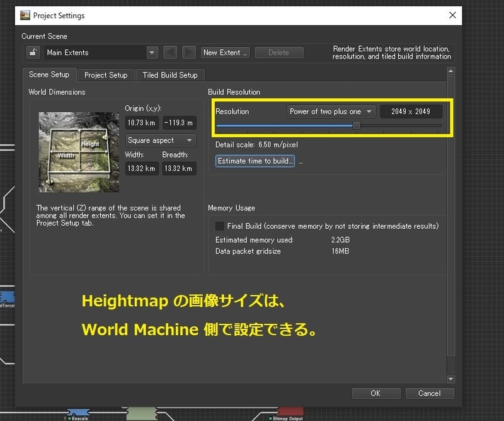The height and width of the screenshot is (421, 504).
Task: Confirm settings with OK button
Action: tap(375, 393)
